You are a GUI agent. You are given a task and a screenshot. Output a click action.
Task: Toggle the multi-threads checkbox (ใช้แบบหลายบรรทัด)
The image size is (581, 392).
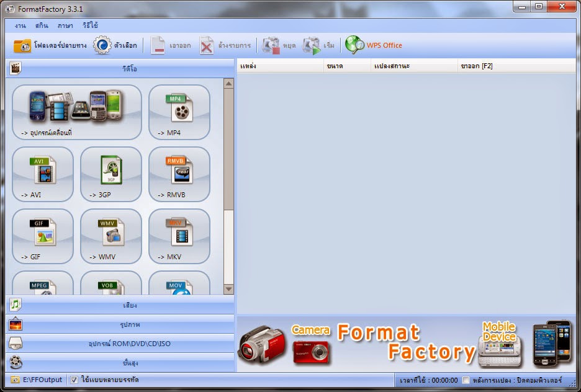click(74, 380)
